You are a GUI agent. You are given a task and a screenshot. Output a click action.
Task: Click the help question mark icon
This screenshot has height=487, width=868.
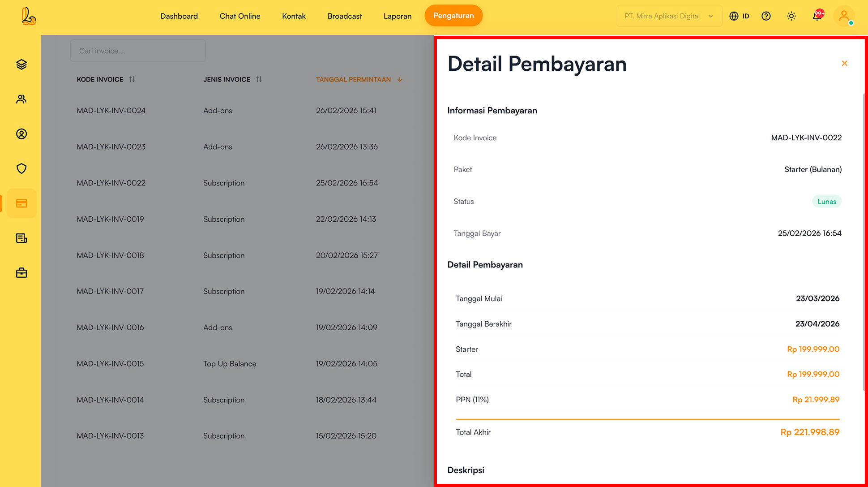(x=766, y=16)
